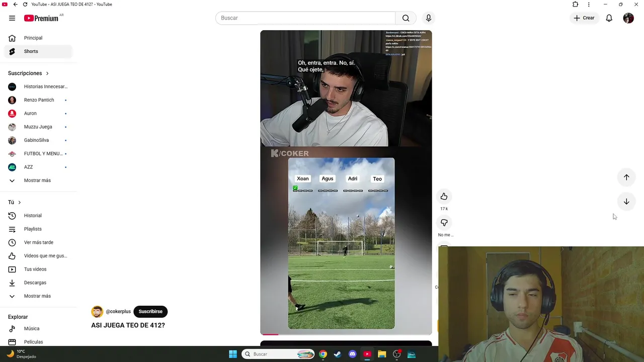
Task: Open the notifications bell
Action: click(x=609, y=18)
